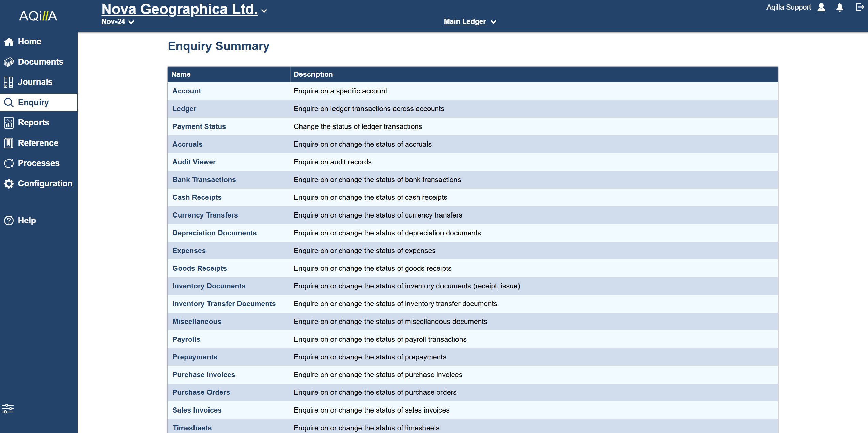Click the Journals ledger icon

(x=9, y=82)
